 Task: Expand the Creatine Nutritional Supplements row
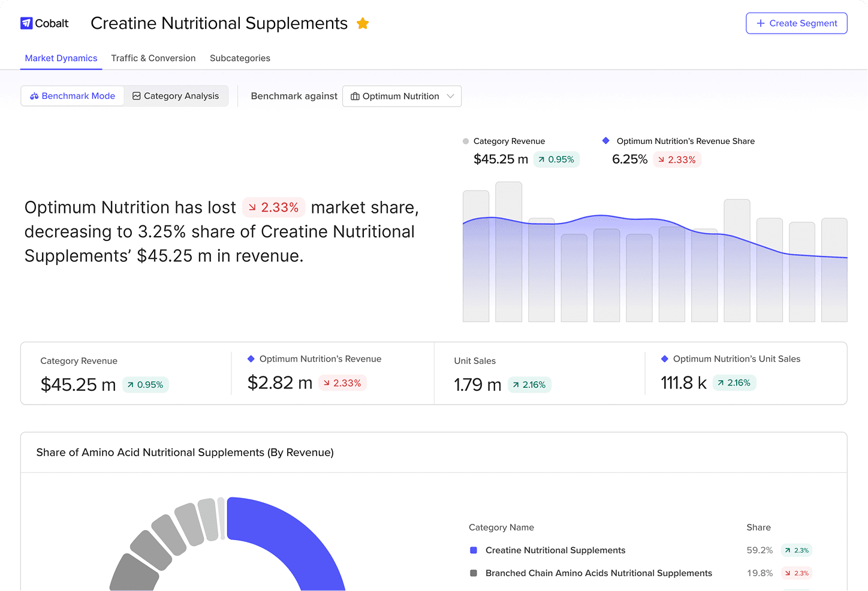click(x=555, y=550)
